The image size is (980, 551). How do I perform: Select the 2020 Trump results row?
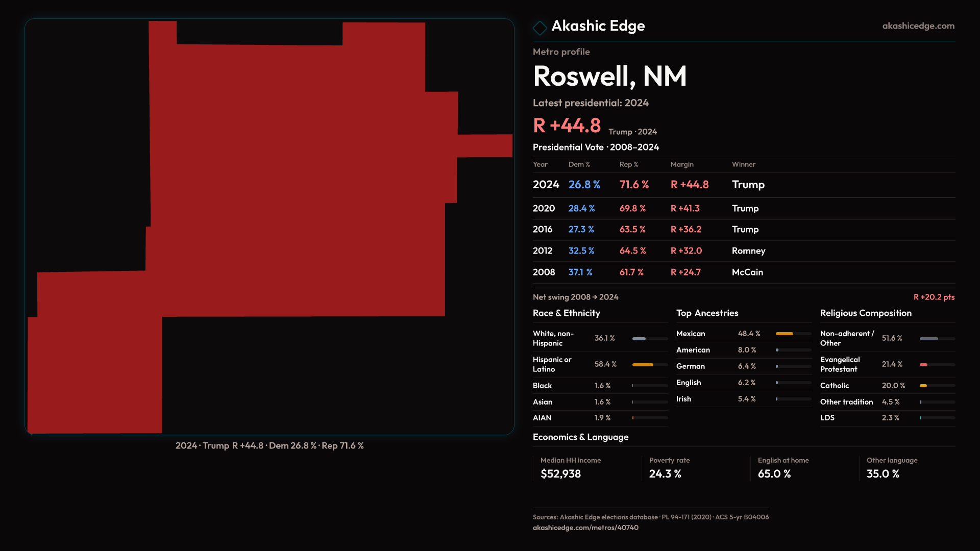pyautogui.click(x=648, y=209)
